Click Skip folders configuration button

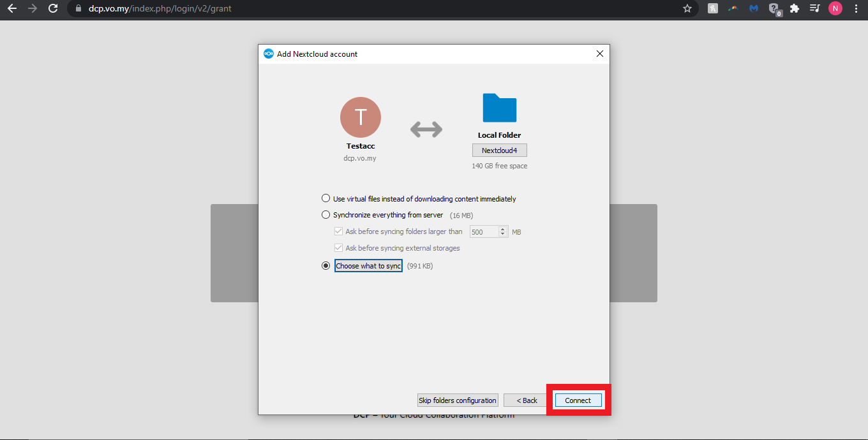pos(458,400)
